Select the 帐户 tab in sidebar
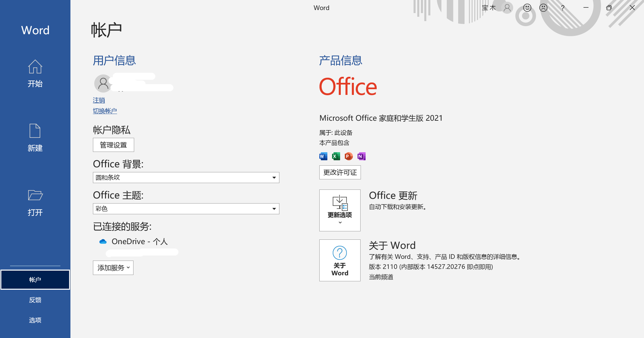Viewport: 644px width, 338px height. (35, 280)
